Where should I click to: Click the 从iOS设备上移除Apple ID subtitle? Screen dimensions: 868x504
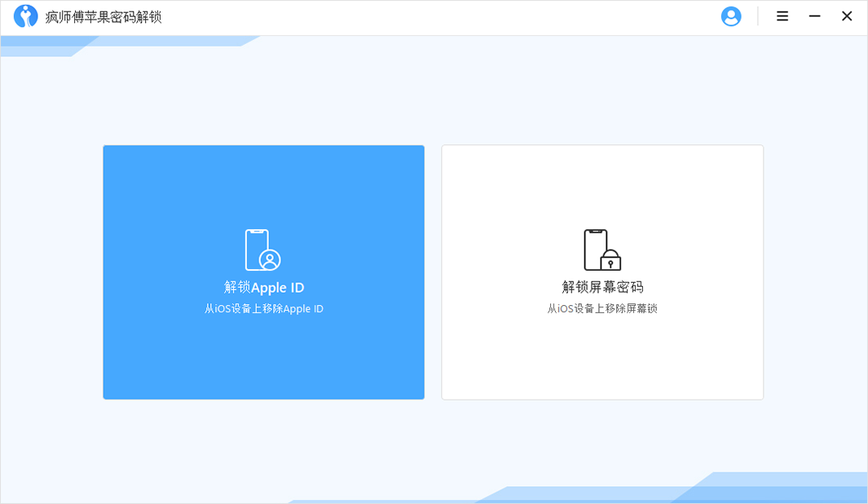coord(263,308)
